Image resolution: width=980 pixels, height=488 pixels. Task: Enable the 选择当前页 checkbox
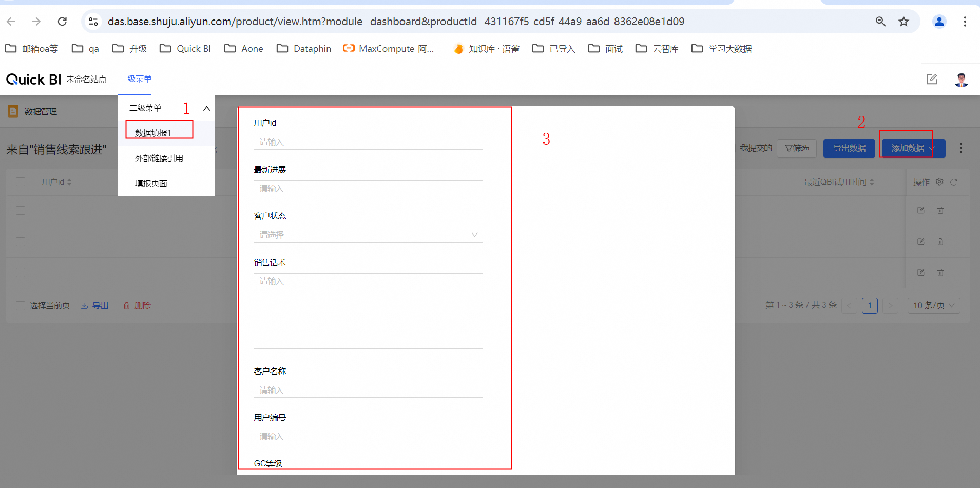pos(21,306)
